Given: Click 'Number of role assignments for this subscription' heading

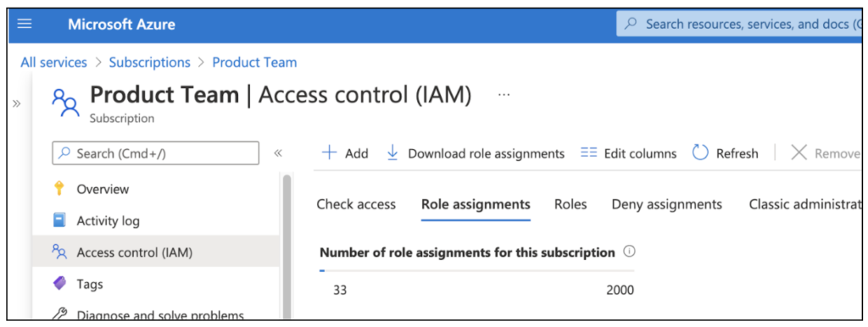Looking at the screenshot, I should coord(468,252).
